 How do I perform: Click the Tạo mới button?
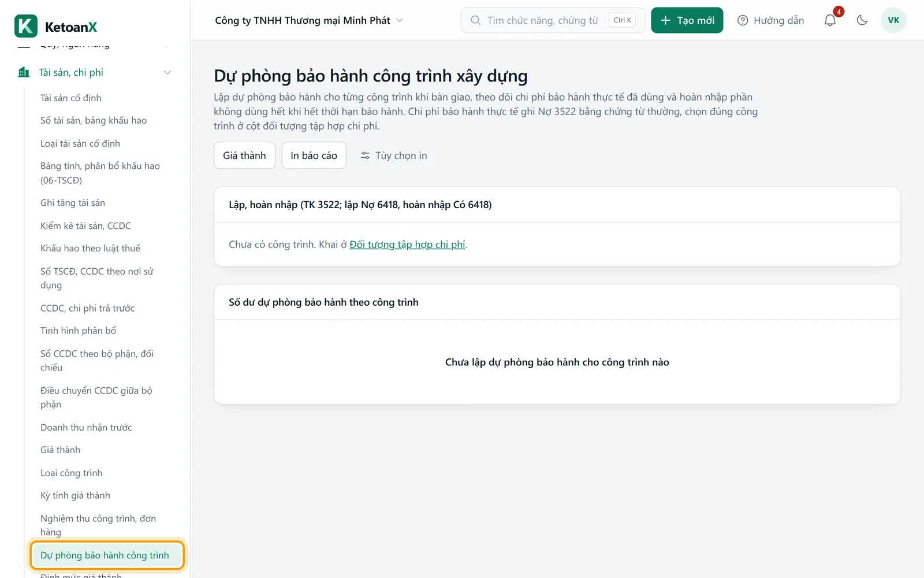pyautogui.click(x=687, y=20)
